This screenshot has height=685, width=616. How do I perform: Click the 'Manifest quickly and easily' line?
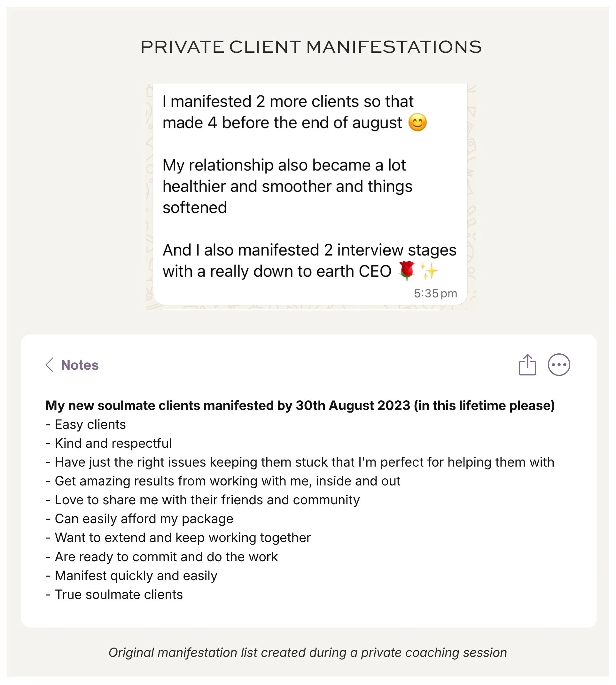coord(131,576)
